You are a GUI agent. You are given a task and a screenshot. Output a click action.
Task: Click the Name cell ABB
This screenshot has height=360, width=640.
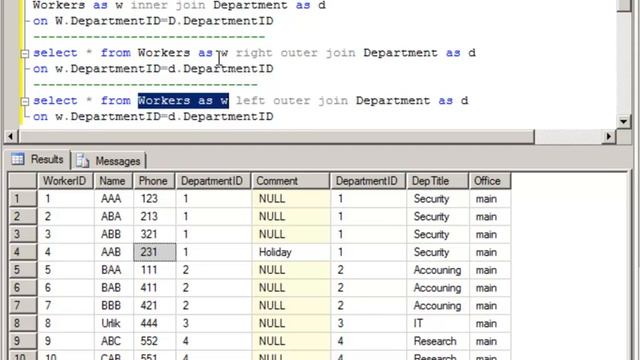tap(114, 234)
